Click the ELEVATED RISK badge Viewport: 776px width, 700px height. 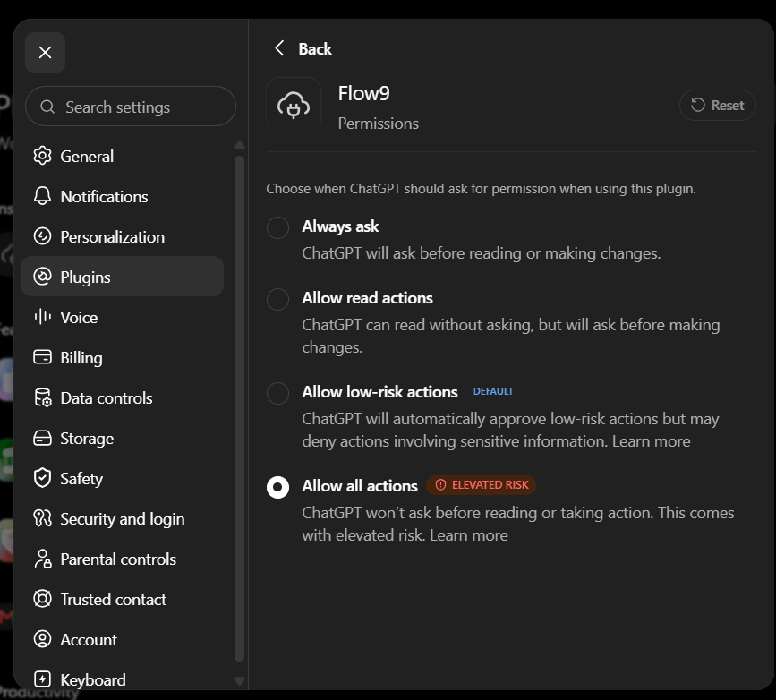[x=481, y=484]
